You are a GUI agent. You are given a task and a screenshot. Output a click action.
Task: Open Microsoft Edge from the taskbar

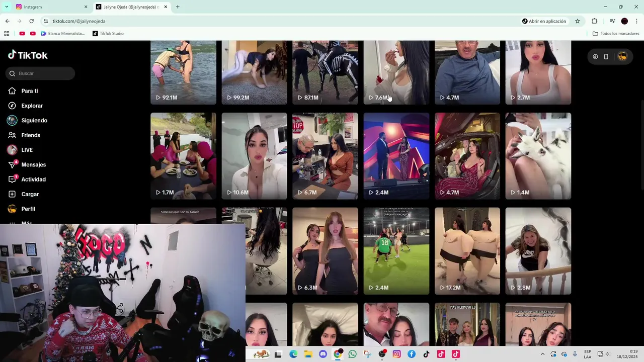(293, 354)
